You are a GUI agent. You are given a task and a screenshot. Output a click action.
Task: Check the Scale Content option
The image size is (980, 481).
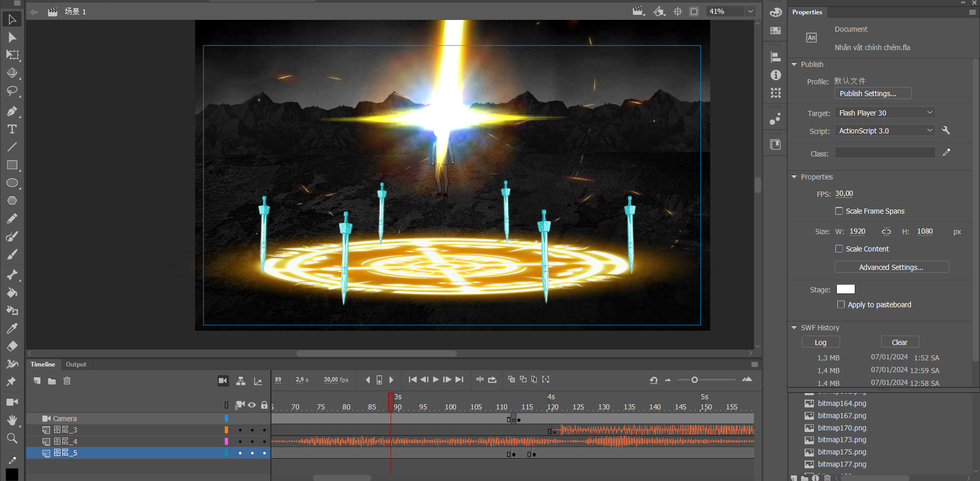pyautogui.click(x=839, y=249)
